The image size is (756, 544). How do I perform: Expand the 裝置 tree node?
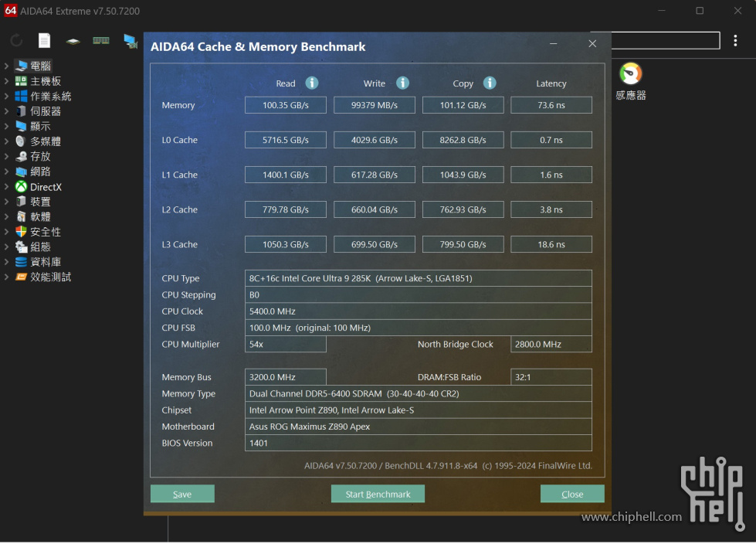pos(6,202)
